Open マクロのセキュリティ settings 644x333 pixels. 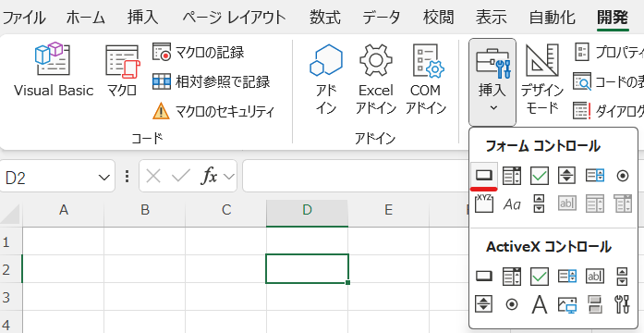tap(213, 111)
